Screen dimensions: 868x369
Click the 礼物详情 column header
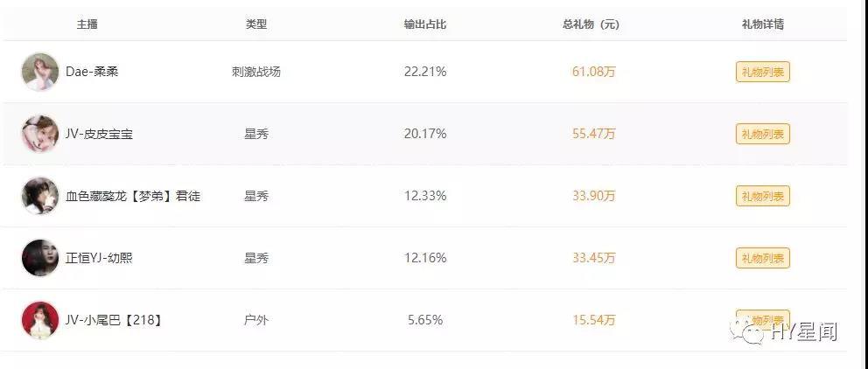point(762,24)
